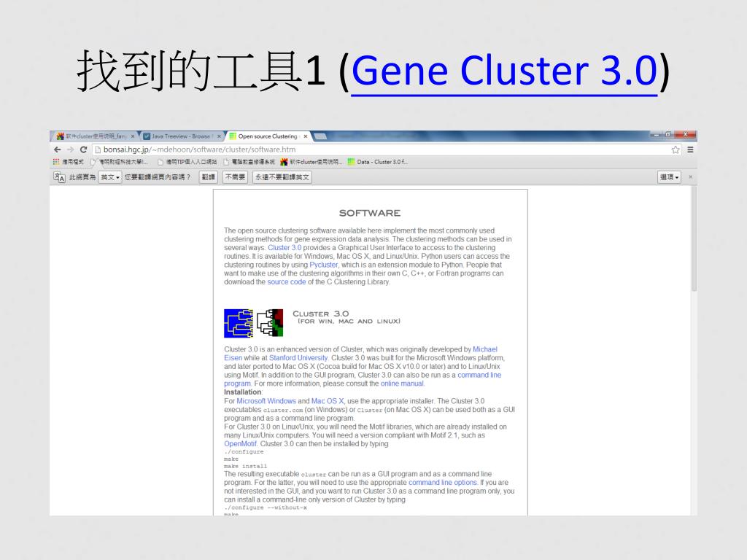Open the 'Cluster 3.0' link in the intro paragraph
The width and height of the screenshot is (747, 560).
point(285,248)
